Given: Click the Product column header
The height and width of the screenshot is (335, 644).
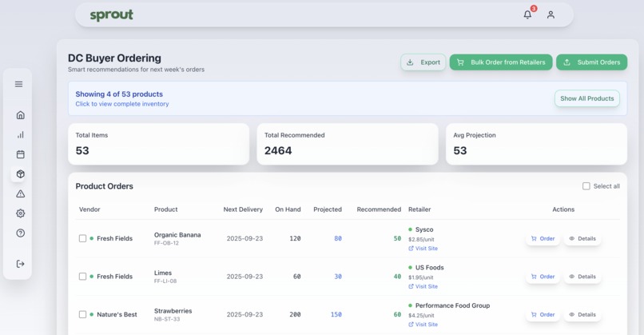Looking at the screenshot, I should point(166,209).
